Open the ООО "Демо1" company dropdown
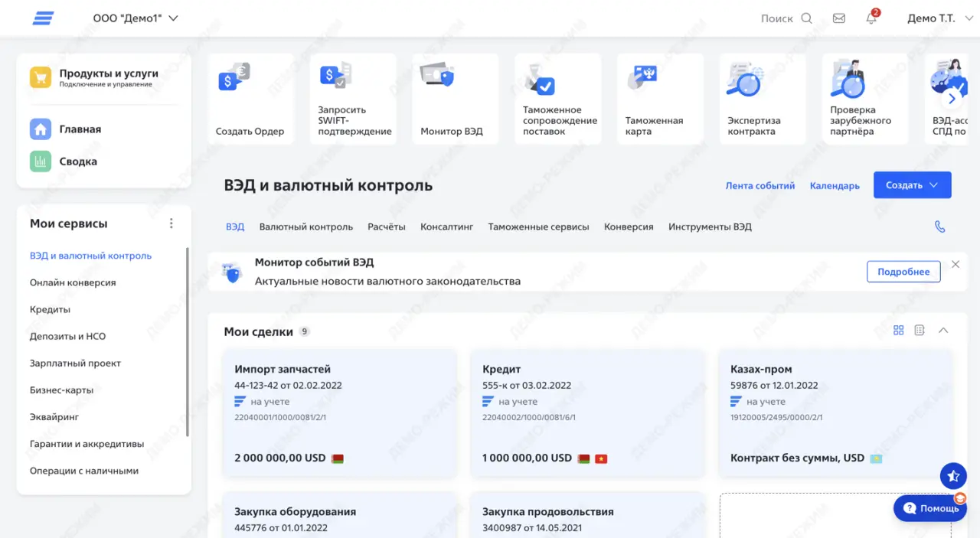 click(x=136, y=18)
